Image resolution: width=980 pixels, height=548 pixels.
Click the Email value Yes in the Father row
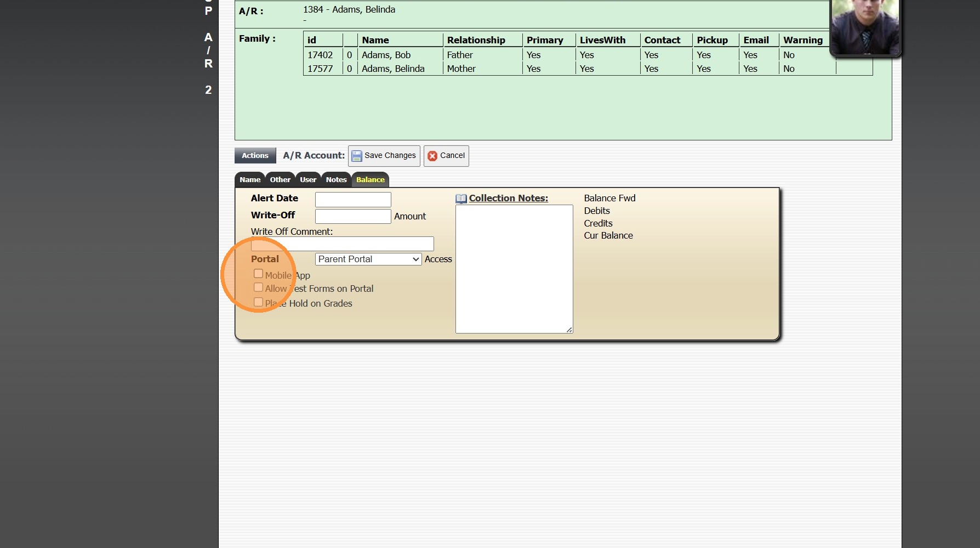[750, 55]
